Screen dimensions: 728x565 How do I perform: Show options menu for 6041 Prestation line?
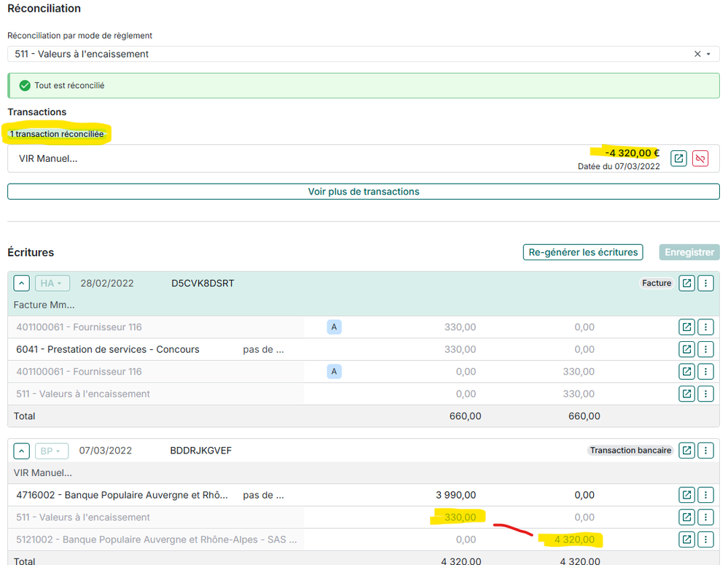click(x=705, y=349)
